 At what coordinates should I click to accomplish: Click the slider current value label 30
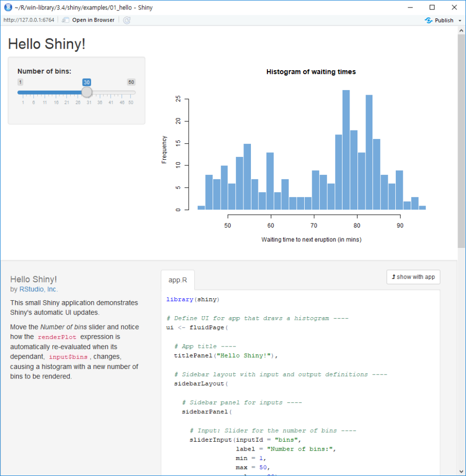click(87, 82)
